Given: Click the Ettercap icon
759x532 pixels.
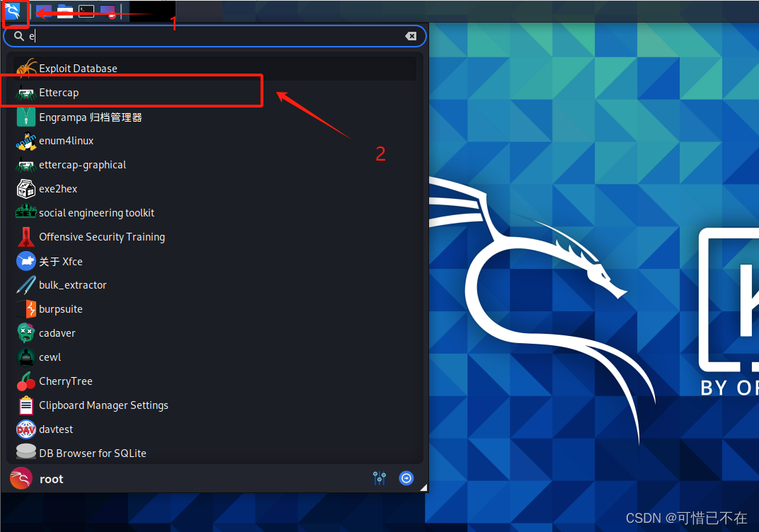Looking at the screenshot, I should [x=26, y=93].
